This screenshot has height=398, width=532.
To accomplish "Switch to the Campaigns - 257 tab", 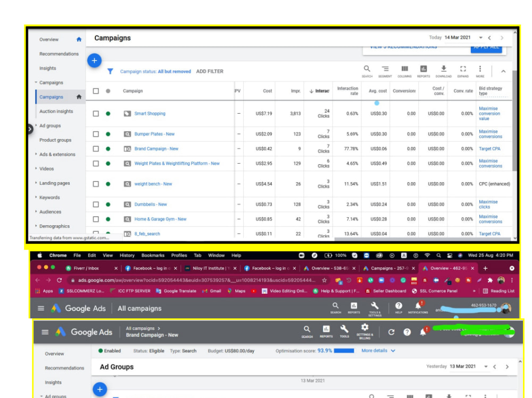I will click(389, 268).
